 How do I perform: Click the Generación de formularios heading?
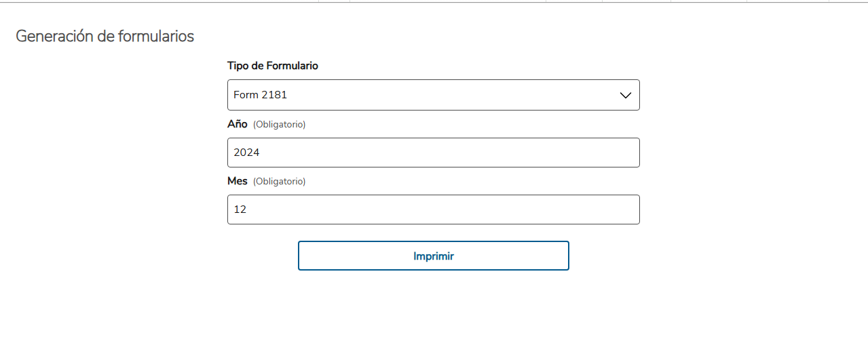[105, 37]
